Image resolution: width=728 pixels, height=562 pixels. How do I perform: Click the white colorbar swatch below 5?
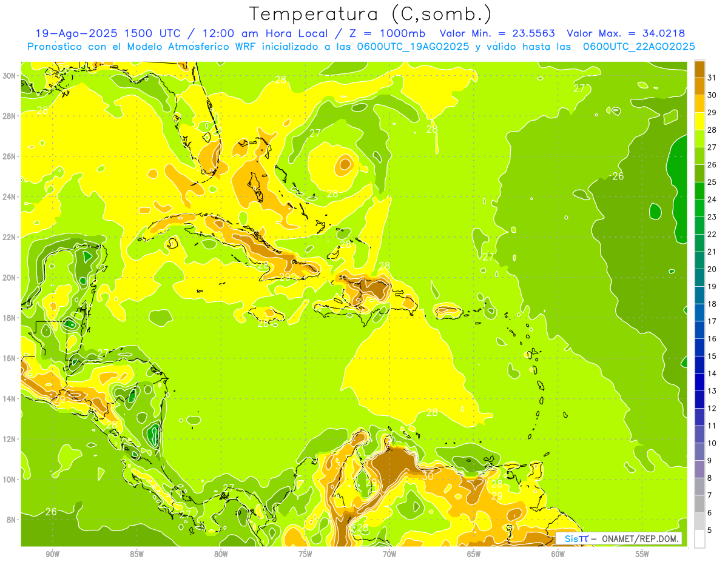[x=699, y=539]
